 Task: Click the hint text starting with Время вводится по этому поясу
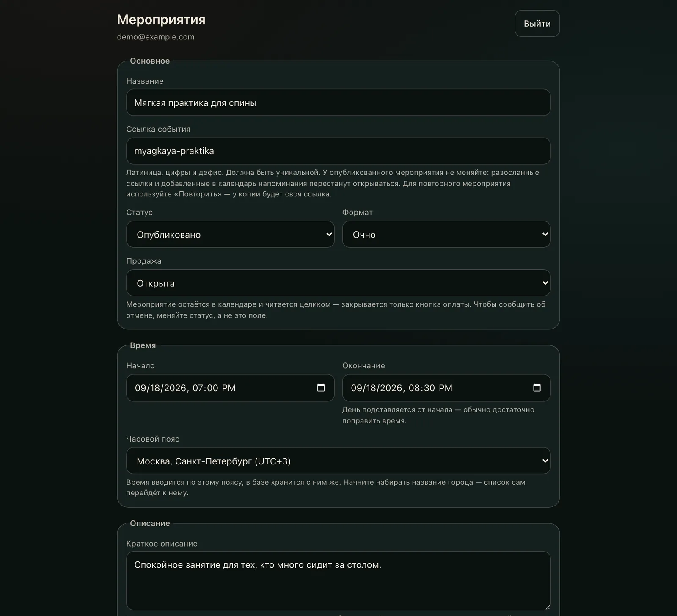click(326, 487)
